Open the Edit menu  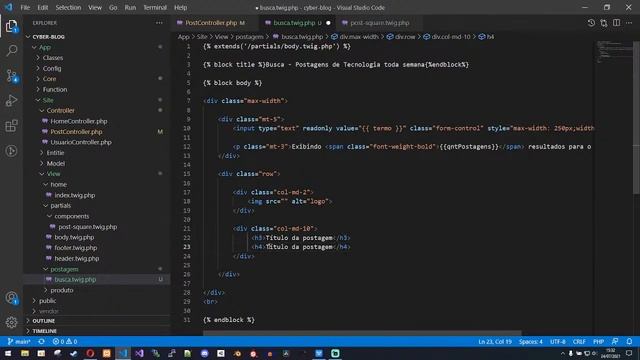42,7
